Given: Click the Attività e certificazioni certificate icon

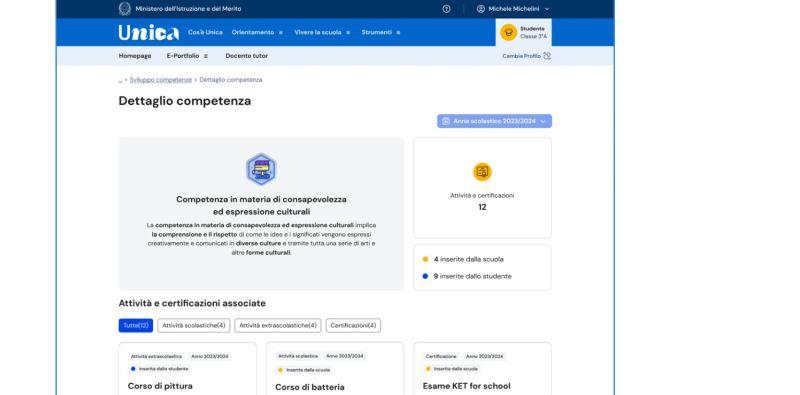Looking at the screenshot, I should point(482,172).
